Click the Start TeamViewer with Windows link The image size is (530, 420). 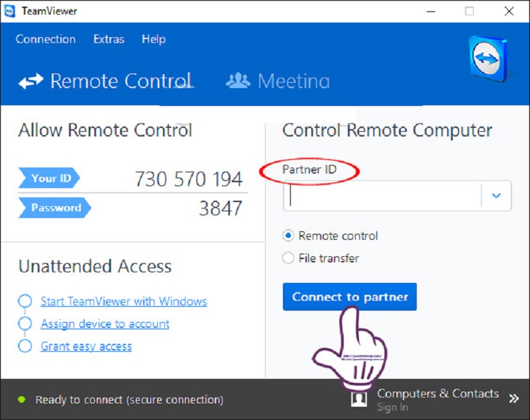(x=124, y=301)
